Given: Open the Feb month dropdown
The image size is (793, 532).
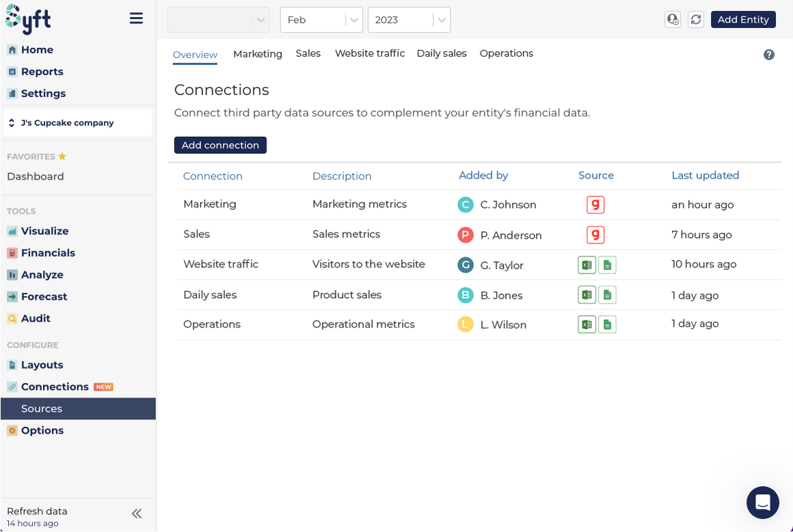Looking at the screenshot, I should coord(322,21).
